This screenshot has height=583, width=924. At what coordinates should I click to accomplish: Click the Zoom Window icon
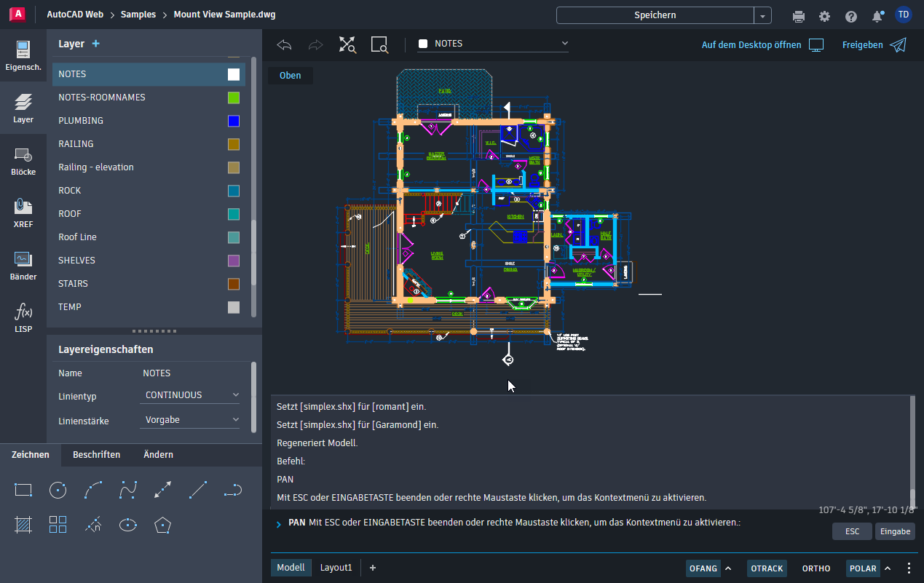point(379,45)
